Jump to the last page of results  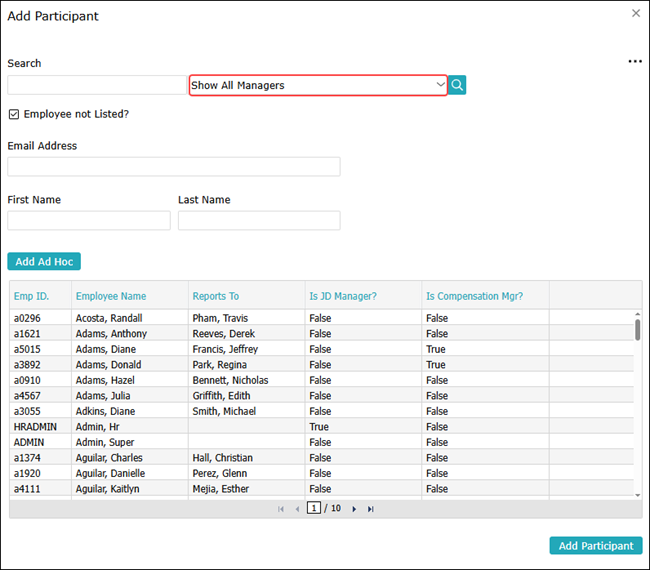371,509
